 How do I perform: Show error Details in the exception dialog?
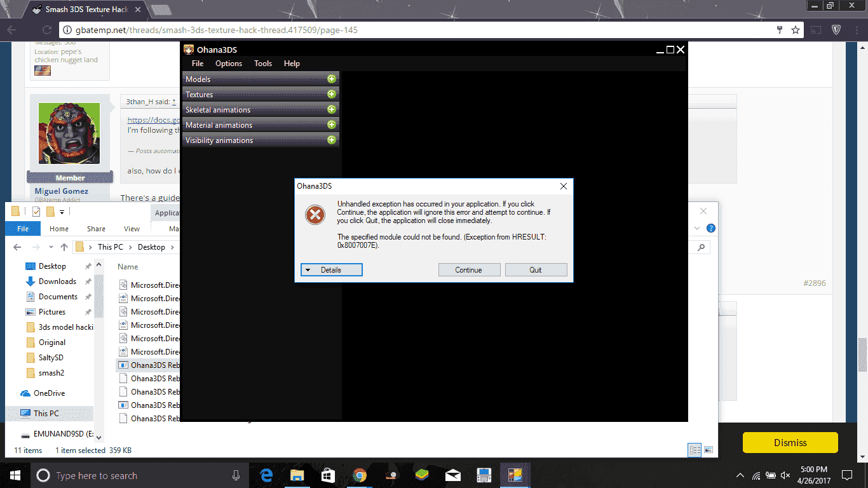tap(331, 270)
